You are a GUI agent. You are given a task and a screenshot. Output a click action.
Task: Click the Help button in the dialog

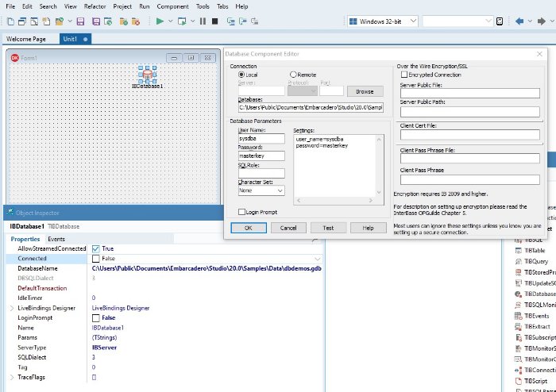pos(368,228)
